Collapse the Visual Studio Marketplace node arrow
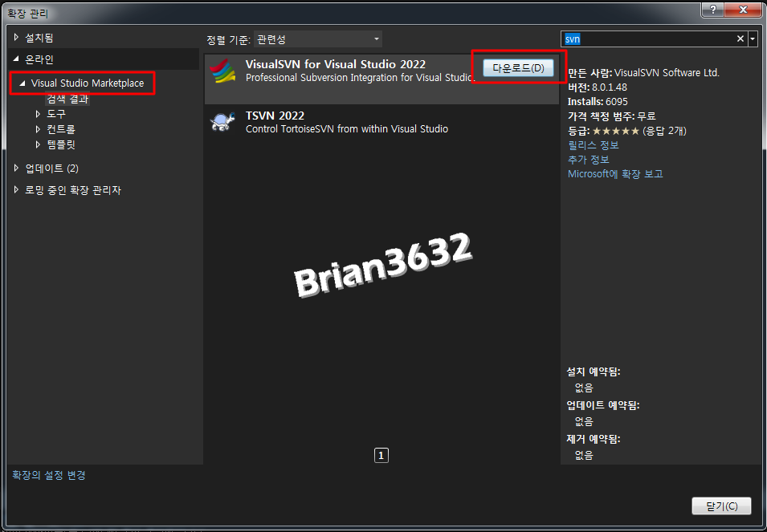 tap(22, 83)
